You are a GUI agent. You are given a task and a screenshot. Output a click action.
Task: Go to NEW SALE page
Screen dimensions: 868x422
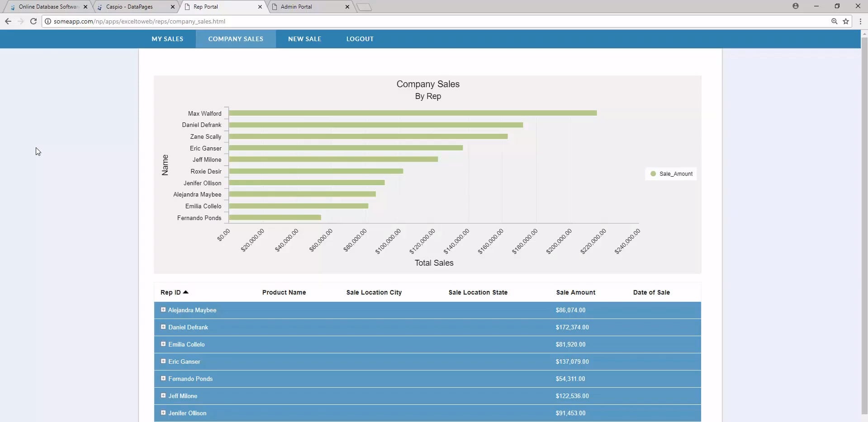coord(304,39)
